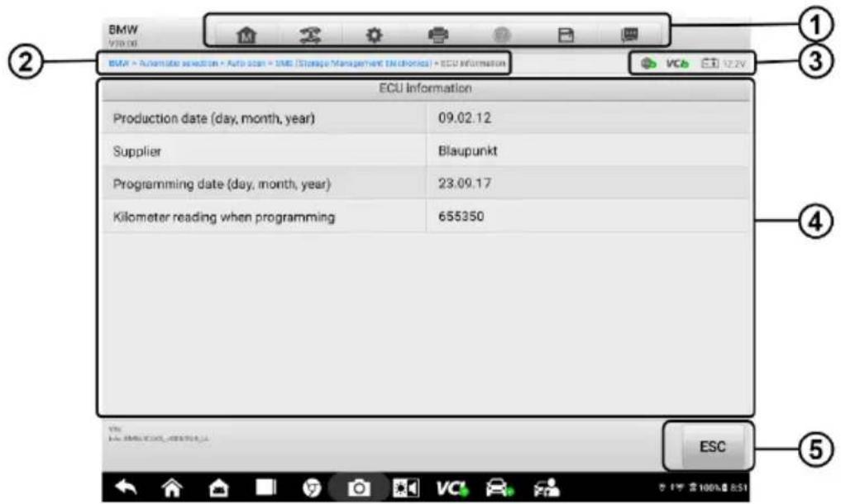
Task: Click the ECU Information table header
Action: pos(425,88)
